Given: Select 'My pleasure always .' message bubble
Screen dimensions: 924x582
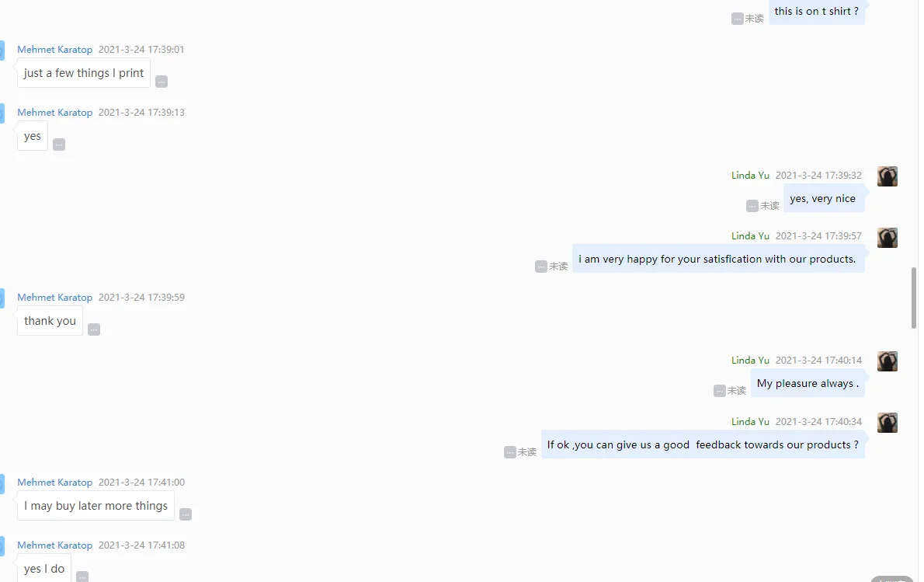Looking at the screenshot, I should click(x=808, y=383).
